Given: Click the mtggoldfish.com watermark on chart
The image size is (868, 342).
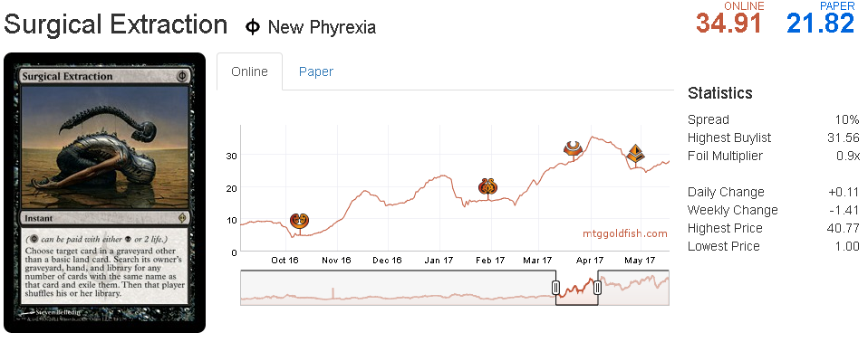Looking at the screenshot, I should point(625,233).
